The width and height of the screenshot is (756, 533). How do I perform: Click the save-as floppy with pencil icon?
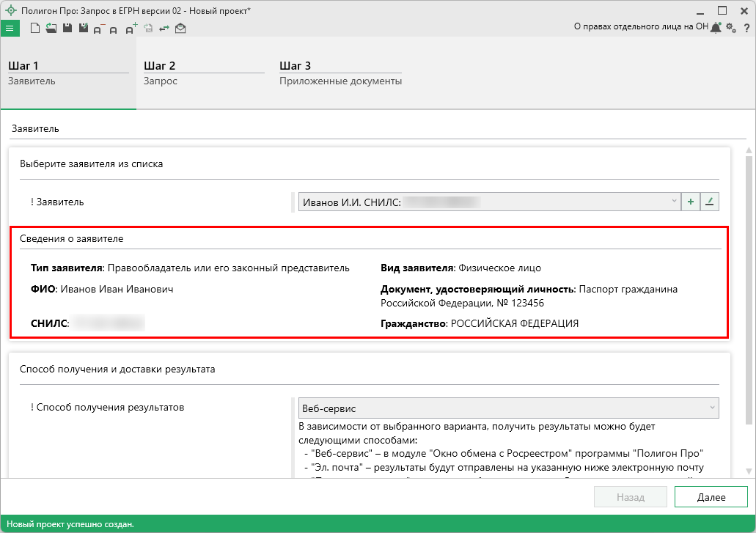83,29
